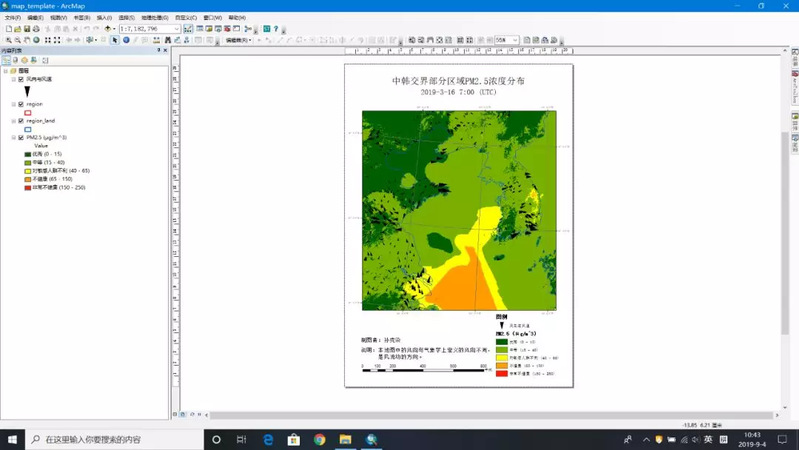Click the Full Extent globe icon
The image size is (799, 450).
point(37,40)
